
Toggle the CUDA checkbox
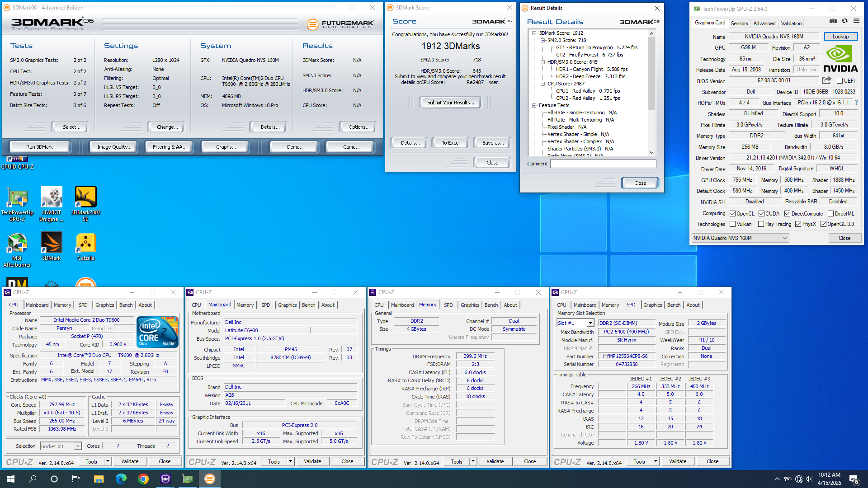click(761, 214)
